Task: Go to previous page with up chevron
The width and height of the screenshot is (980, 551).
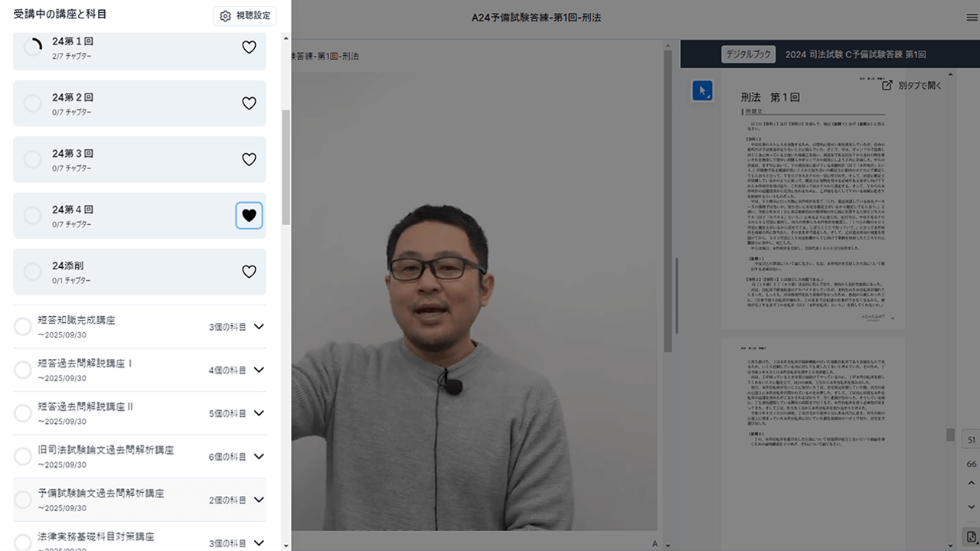Action: click(972, 483)
